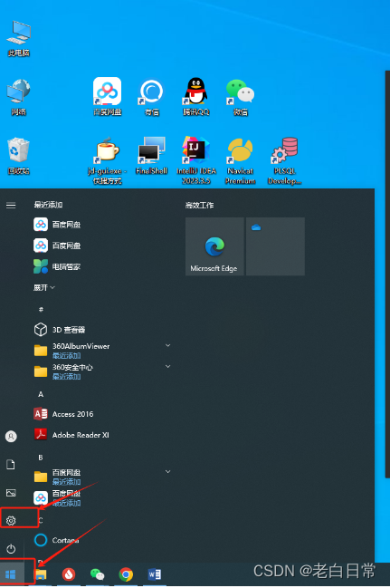This screenshot has height=588, width=390.
Task: Open the user account icon in Start
Action: [11, 436]
